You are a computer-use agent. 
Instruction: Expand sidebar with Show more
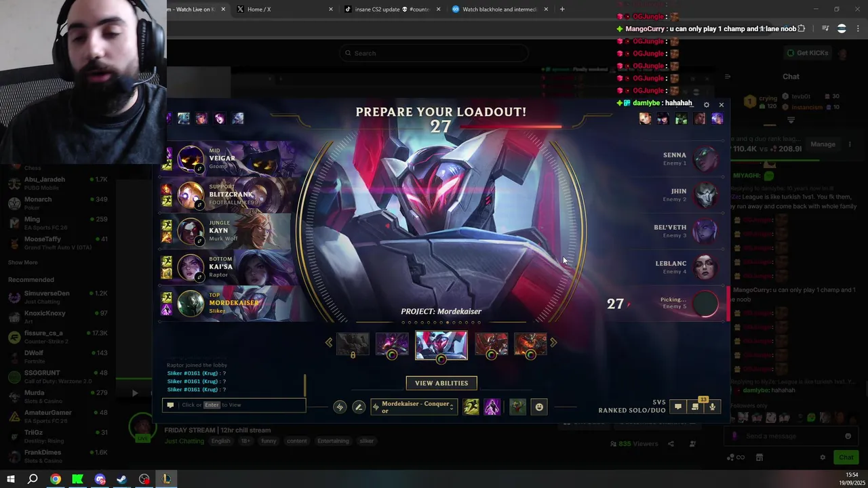23,262
